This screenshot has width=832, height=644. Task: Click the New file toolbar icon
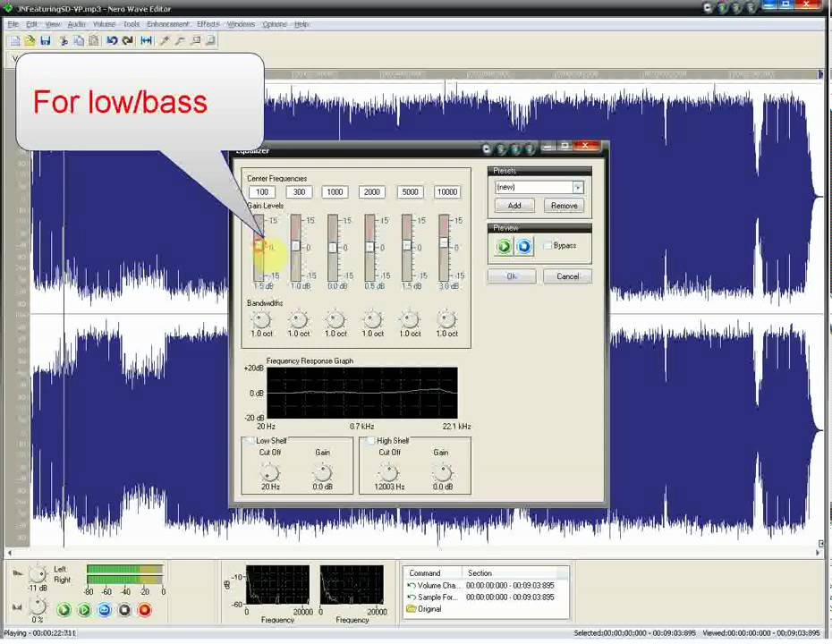click(15, 41)
